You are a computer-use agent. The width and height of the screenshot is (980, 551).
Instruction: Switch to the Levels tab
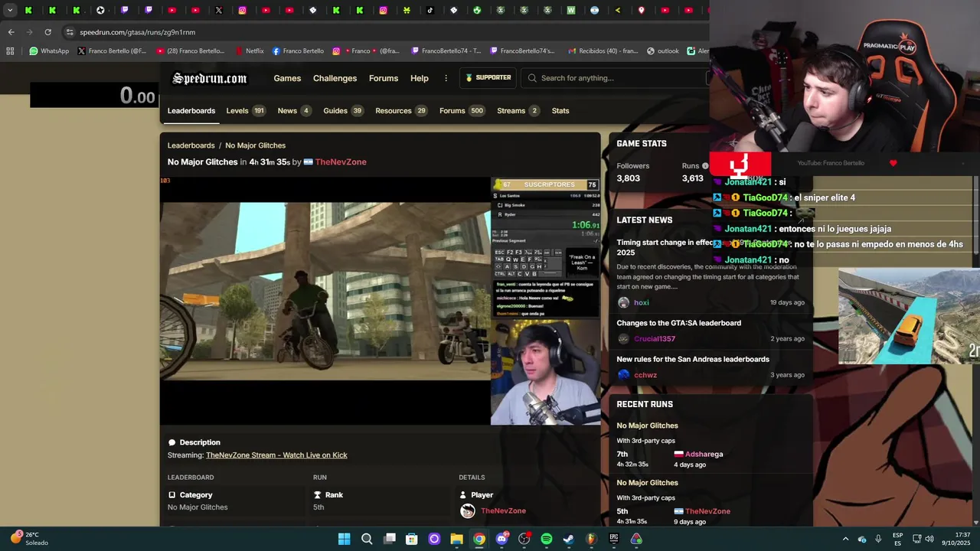(x=245, y=111)
